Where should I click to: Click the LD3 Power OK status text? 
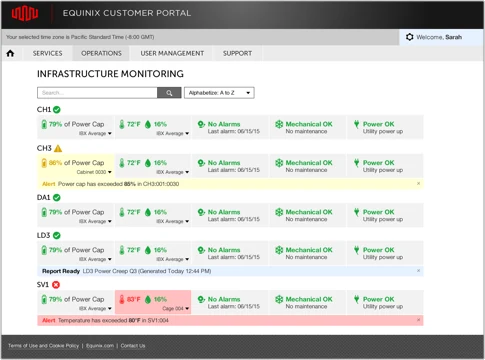379,250
